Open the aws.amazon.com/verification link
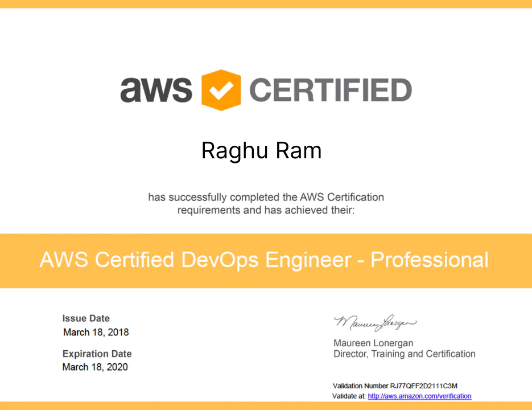This screenshot has height=410, width=532. [x=419, y=396]
